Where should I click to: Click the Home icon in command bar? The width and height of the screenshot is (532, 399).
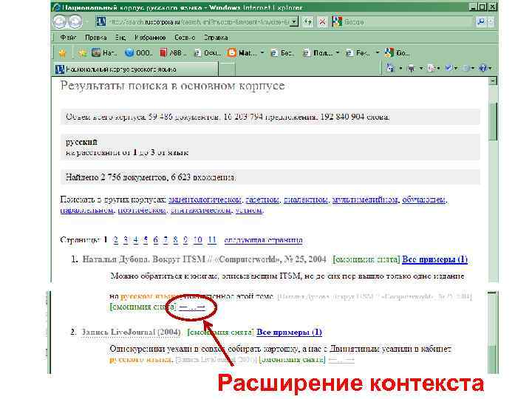click(x=391, y=68)
